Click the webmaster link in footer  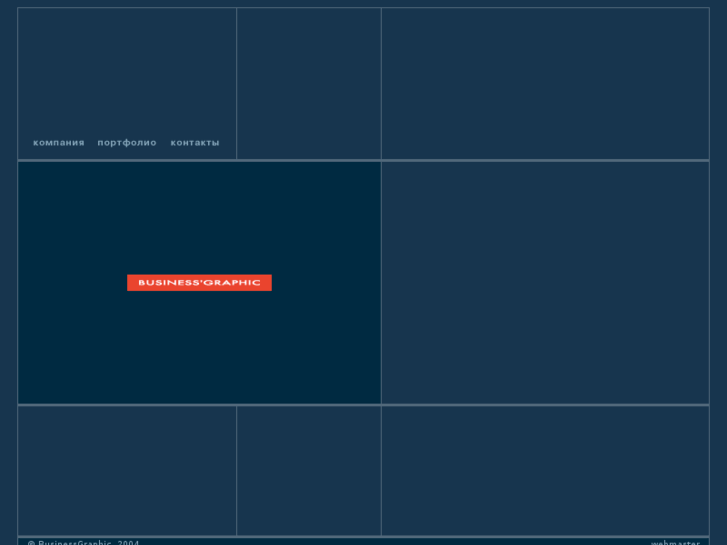click(675, 542)
